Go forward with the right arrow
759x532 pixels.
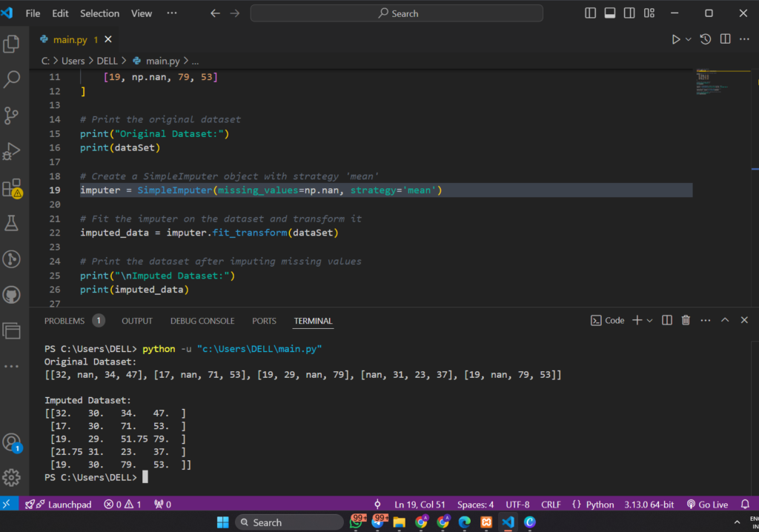[x=235, y=13]
